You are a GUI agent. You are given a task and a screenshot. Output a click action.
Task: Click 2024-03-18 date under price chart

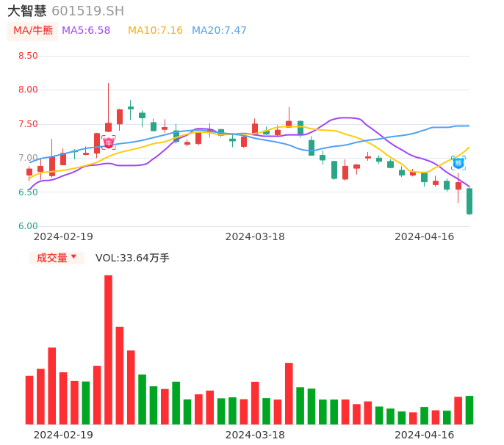(255, 236)
